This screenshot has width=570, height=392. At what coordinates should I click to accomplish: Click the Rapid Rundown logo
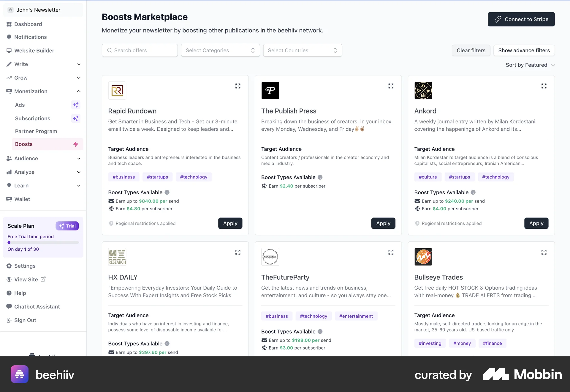coord(117,91)
